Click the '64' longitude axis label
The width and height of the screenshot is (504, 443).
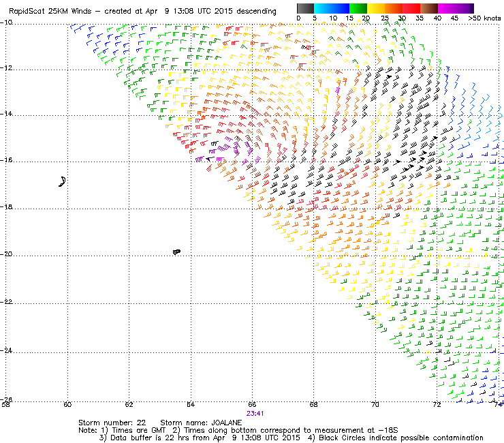click(191, 404)
